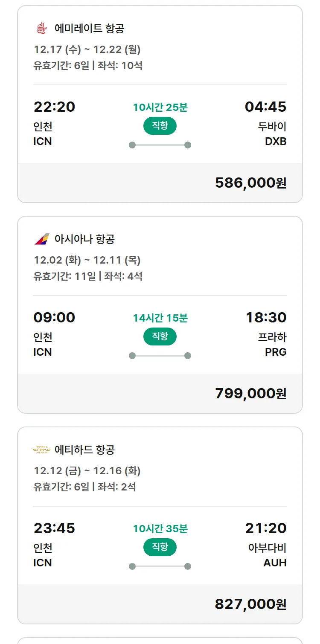This screenshot has height=644, width=320.
Task: Click the Etihad Airways logo icon
Action: (42, 450)
